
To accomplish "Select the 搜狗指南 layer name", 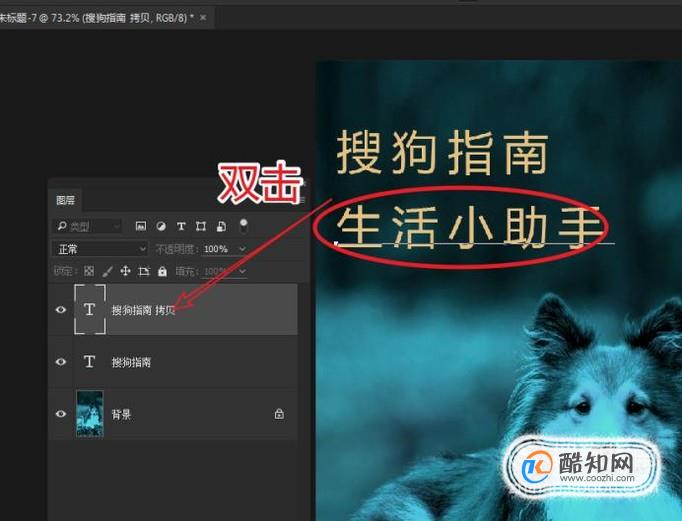I will pyautogui.click(x=131, y=362).
